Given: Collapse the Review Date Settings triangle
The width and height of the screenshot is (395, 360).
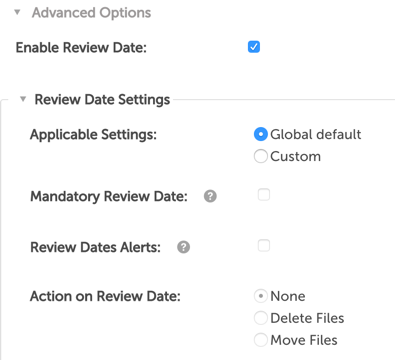Looking at the screenshot, I should (23, 99).
